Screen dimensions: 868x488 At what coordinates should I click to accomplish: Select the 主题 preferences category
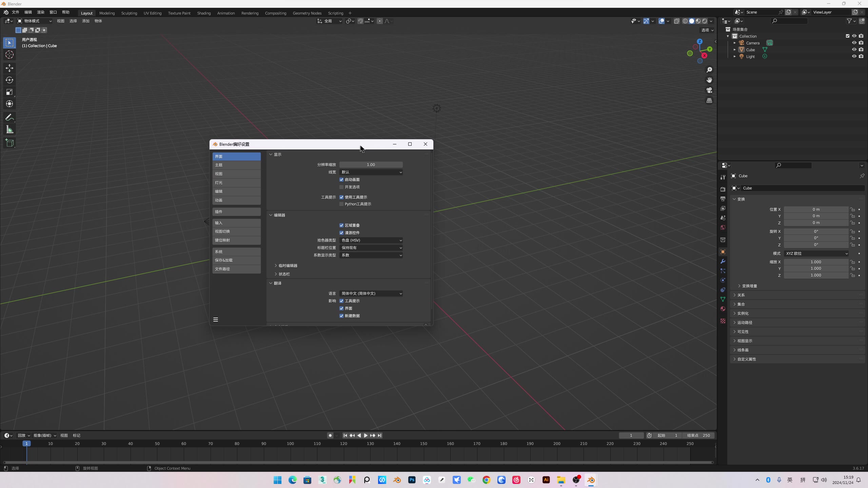click(237, 165)
